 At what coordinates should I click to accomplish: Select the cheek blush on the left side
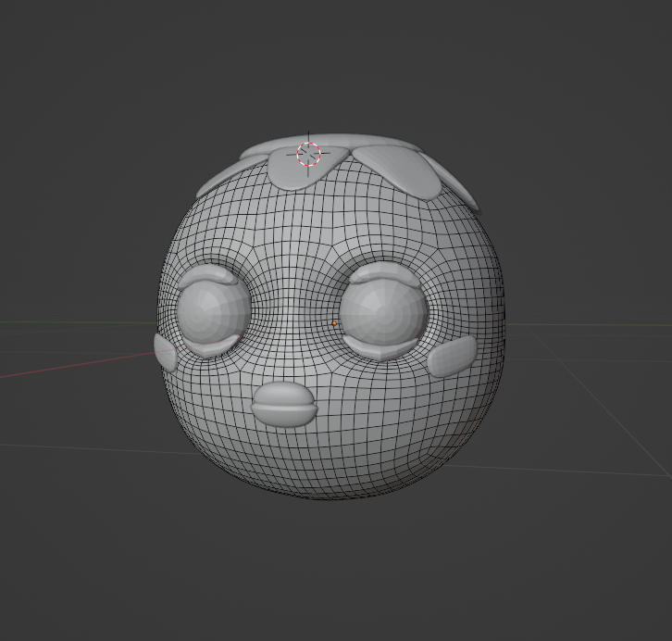(x=167, y=353)
